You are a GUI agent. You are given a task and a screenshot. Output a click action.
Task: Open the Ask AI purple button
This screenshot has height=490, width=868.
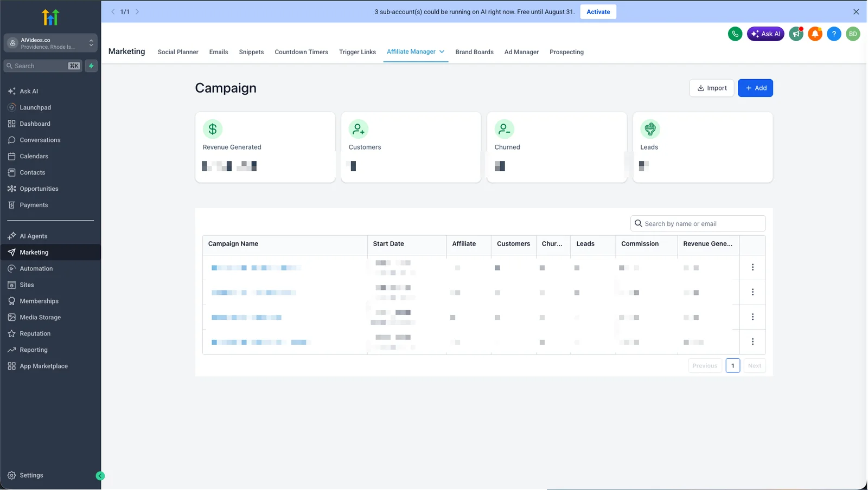765,34
